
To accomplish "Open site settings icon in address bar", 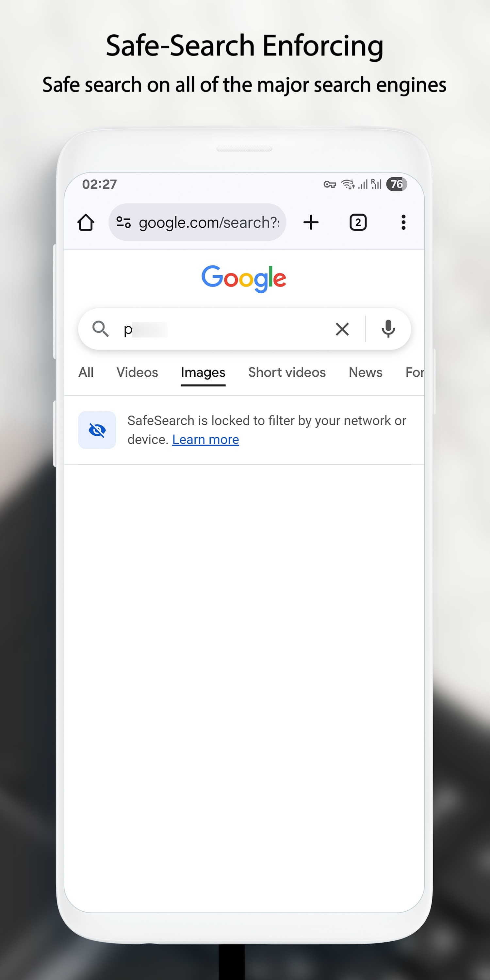I will 123,222.
